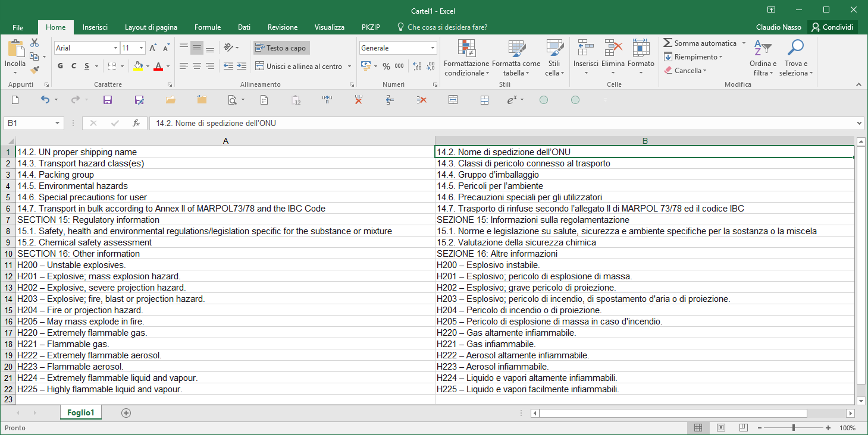Click the Cut scissors icon
The image size is (868, 435).
[35, 43]
